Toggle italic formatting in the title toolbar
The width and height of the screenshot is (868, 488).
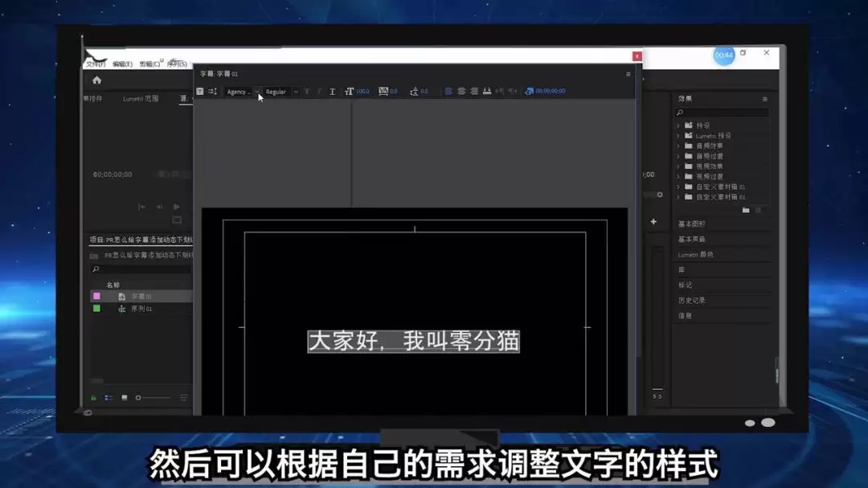pos(318,91)
